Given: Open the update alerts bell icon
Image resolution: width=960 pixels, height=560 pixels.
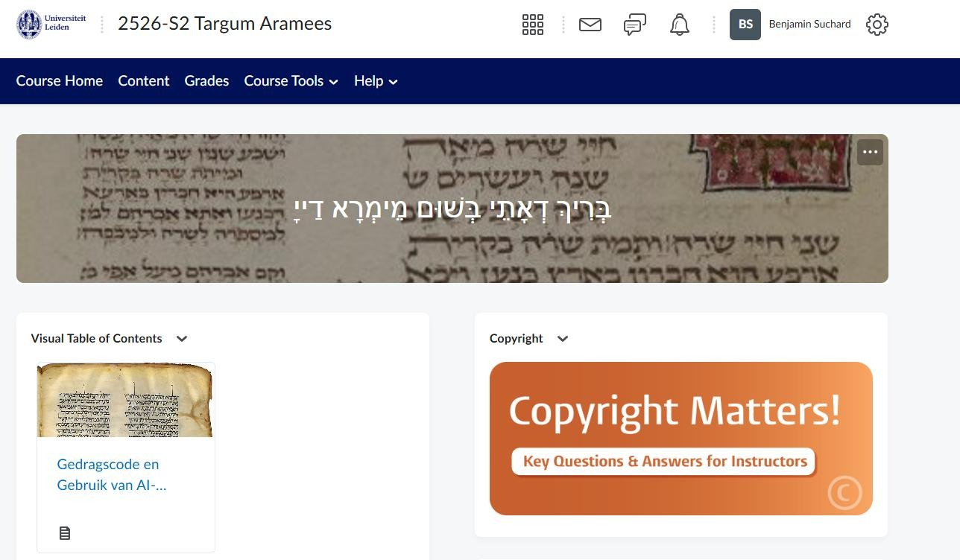Looking at the screenshot, I should [680, 25].
